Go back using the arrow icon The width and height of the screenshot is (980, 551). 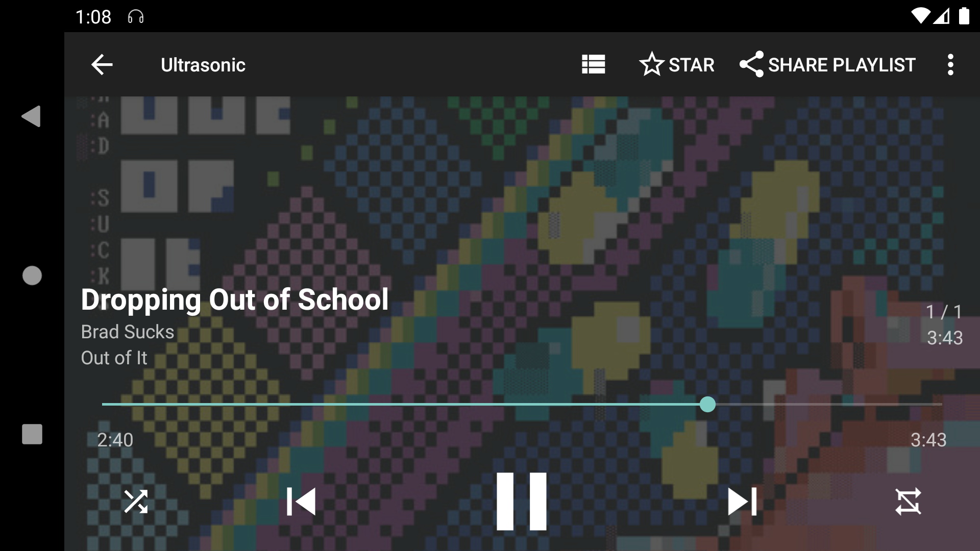click(x=102, y=65)
